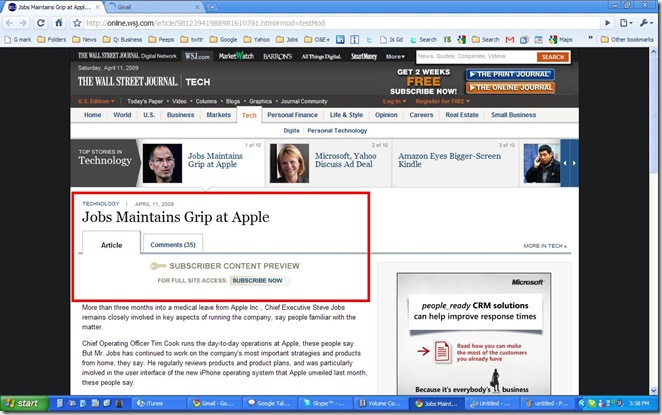This screenshot has width=662, height=415.
Task: Go to next top stories arrow
Action: tap(574, 163)
